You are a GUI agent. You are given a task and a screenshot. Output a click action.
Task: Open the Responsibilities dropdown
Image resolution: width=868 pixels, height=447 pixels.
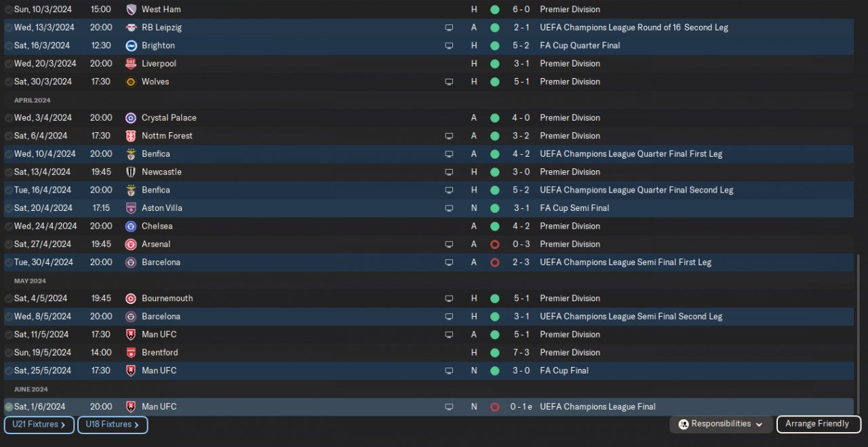tap(721, 424)
